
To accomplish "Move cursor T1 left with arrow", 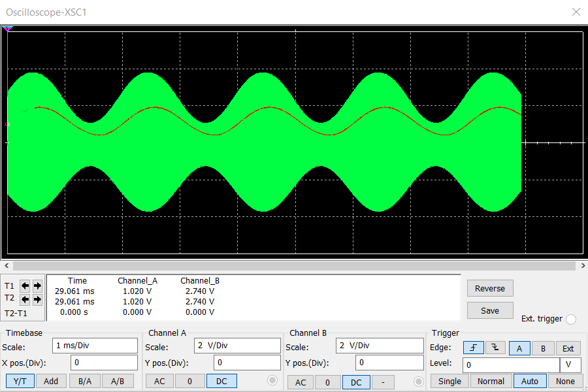I will coord(25,286).
